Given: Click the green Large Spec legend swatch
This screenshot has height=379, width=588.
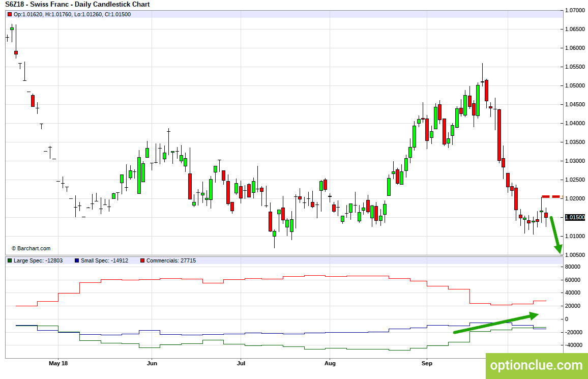Looking at the screenshot, I should point(9,260).
